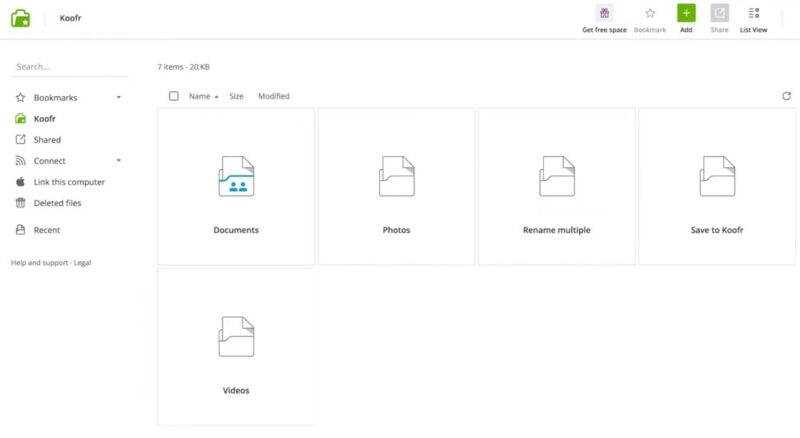Viewport: 800px width, 438px height.
Task: Click the Share toolbar icon
Action: click(719, 13)
